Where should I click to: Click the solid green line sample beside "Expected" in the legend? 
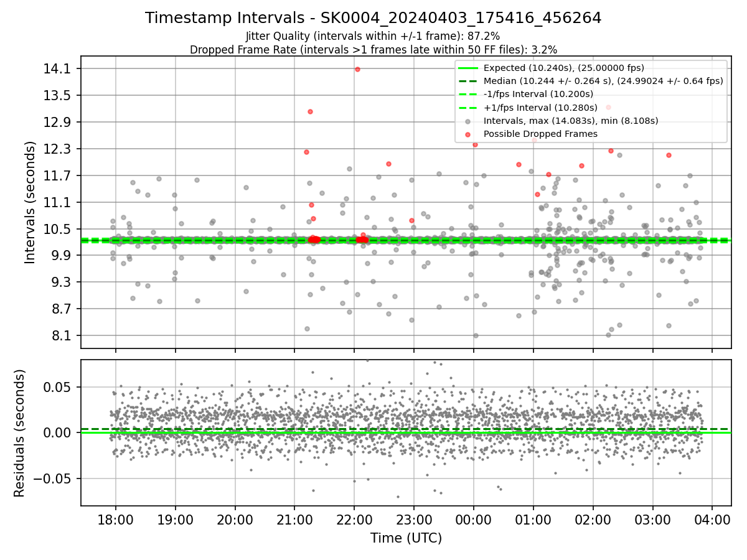[x=468, y=68]
